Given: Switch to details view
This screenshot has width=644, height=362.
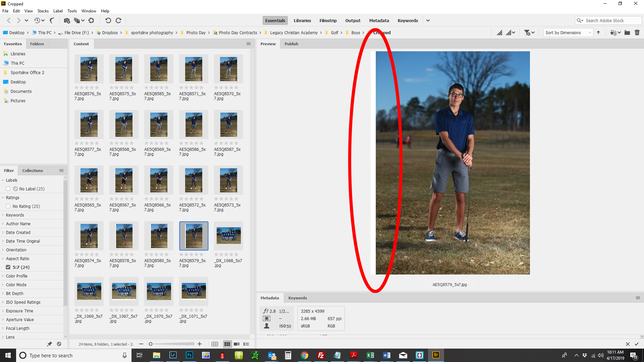Looking at the screenshot, I should click(x=236, y=344).
